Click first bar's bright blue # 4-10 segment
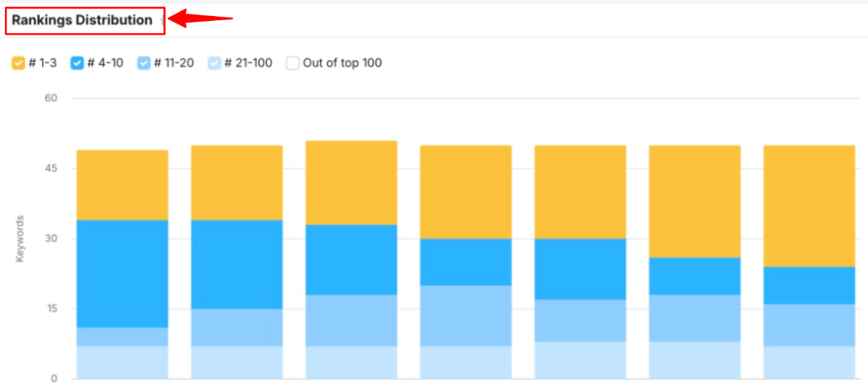This screenshot has width=868, height=385. coord(122,274)
